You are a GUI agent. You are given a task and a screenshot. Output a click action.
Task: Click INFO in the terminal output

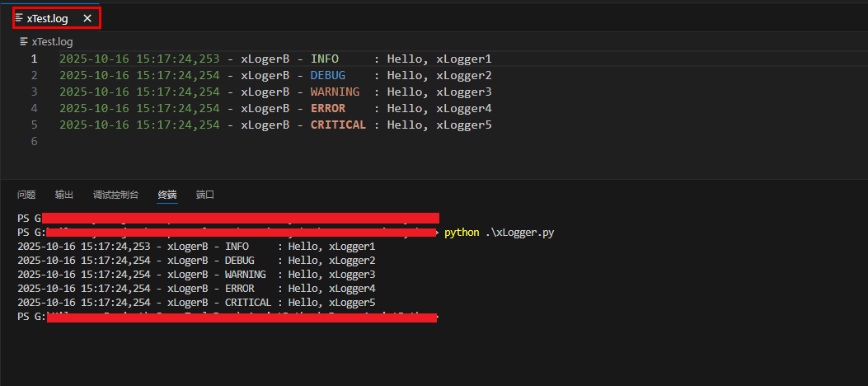[x=237, y=247]
